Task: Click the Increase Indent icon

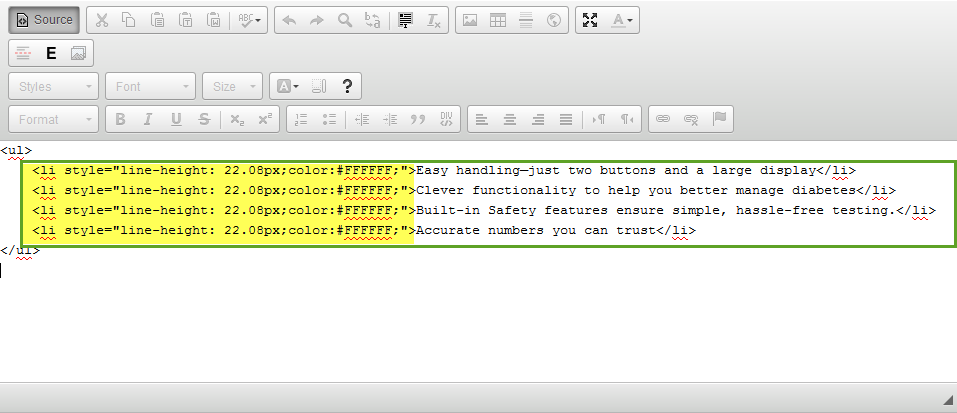Action: tap(390, 120)
